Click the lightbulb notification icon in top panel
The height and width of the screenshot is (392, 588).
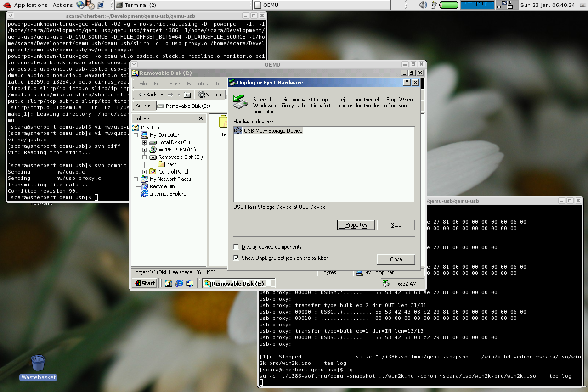tap(434, 5)
